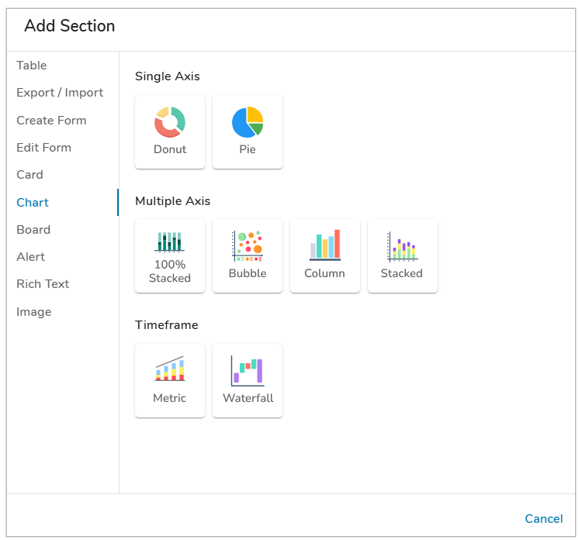Choose the Column chart icon
This screenshot has height=540, width=578.
coord(325,245)
